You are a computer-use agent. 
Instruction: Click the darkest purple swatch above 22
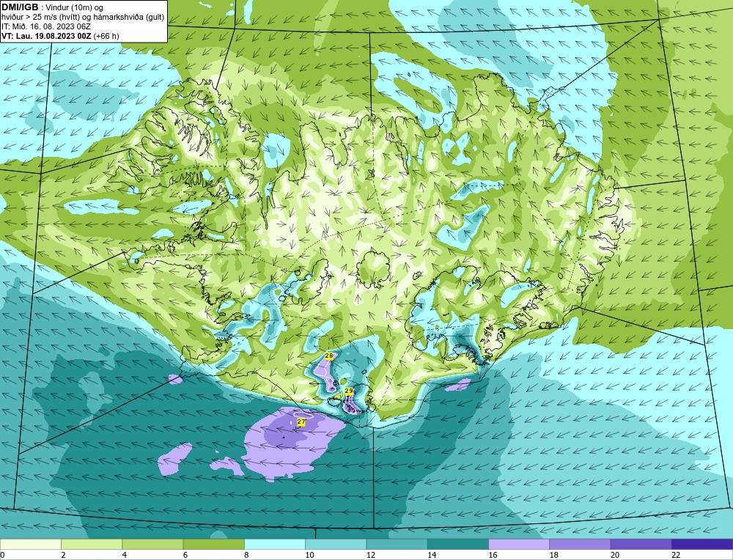tap(702, 544)
